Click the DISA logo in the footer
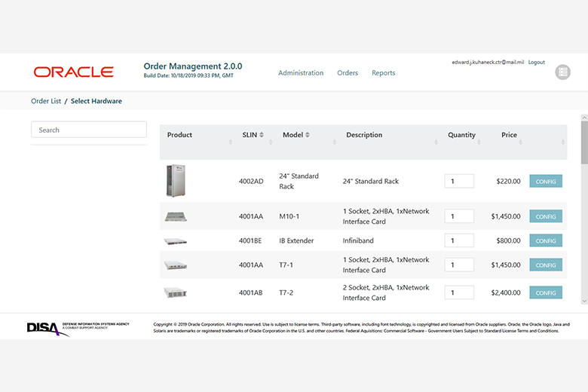The width and height of the screenshot is (588, 392). coord(48,329)
